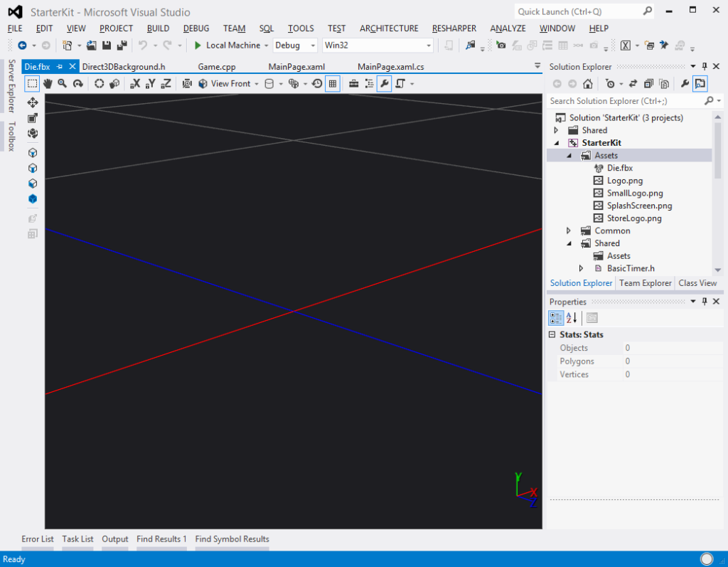Switch to the Game.cpp tab
The width and height of the screenshot is (728, 567).
tap(215, 66)
